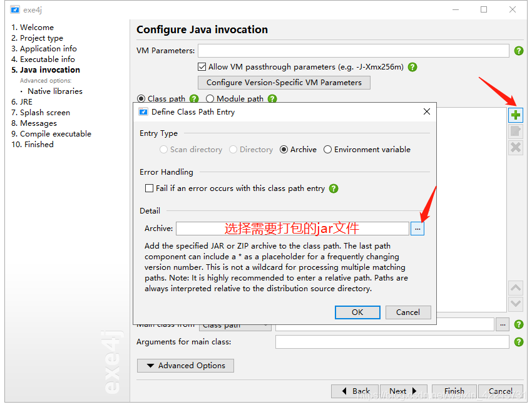Browse for main class with ... button
The width and height of the screenshot is (532, 407).
click(x=503, y=324)
